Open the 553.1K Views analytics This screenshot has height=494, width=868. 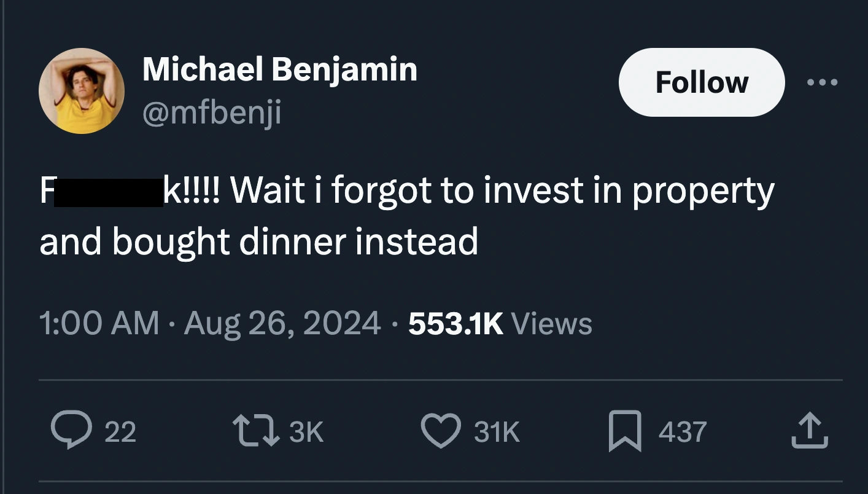[x=500, y=323]
